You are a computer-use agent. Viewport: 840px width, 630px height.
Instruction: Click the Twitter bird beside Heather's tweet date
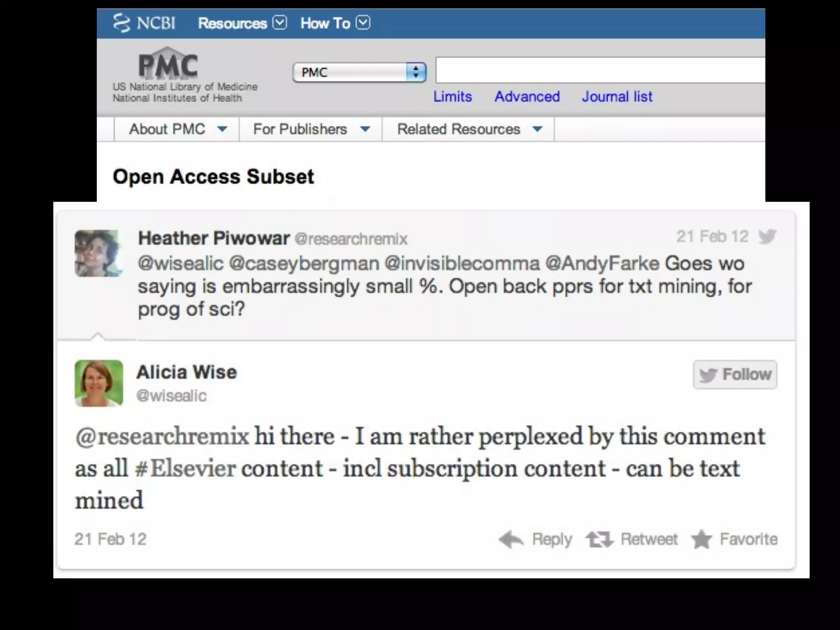click(x=767, y=237)
